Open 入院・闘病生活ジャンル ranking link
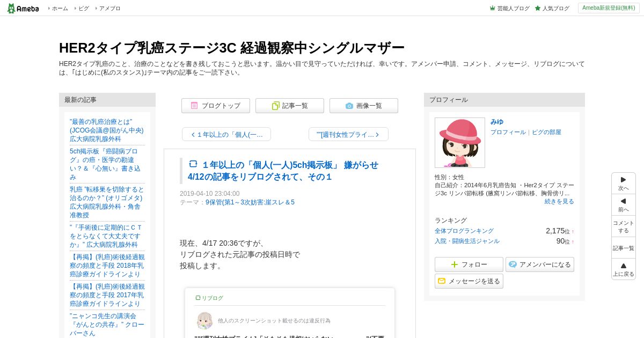Viewport: 644px width, 338px height. click(467, 241)
